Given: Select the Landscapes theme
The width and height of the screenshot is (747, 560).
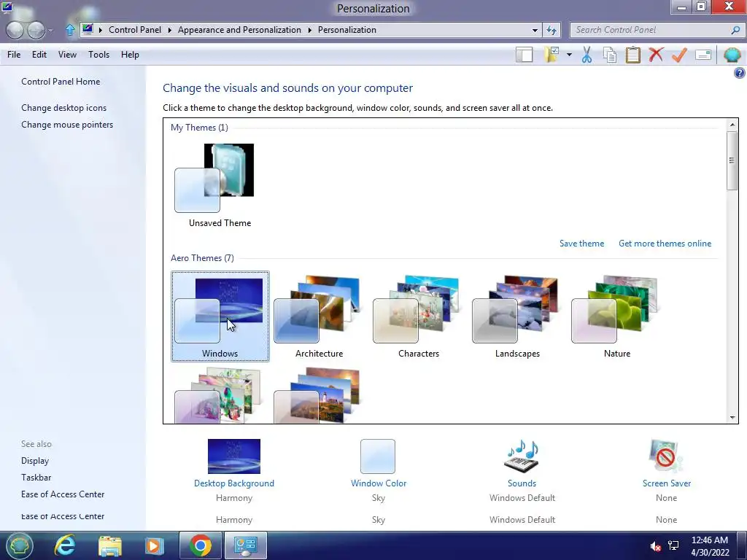Looking at the screenshot, I should 517,316.
